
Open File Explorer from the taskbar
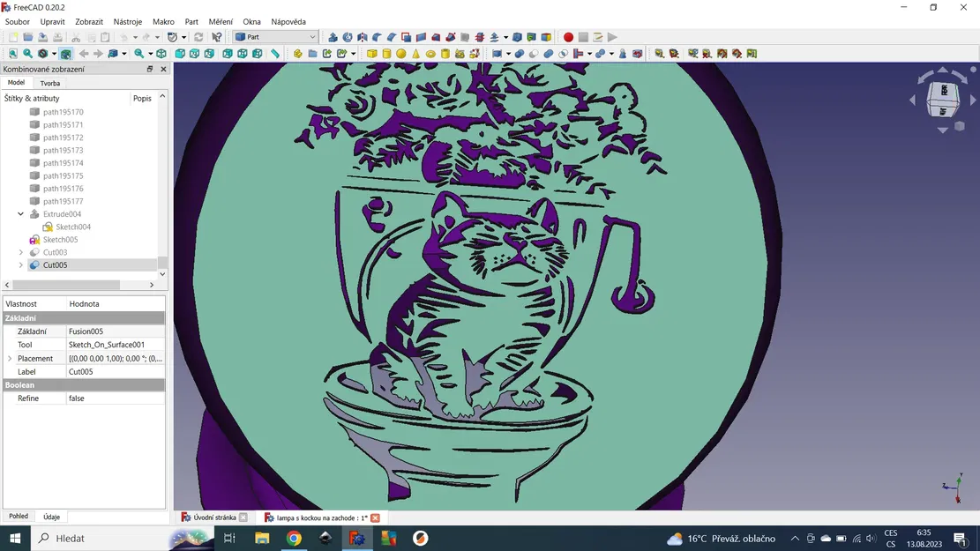click(x=262, y=538)
